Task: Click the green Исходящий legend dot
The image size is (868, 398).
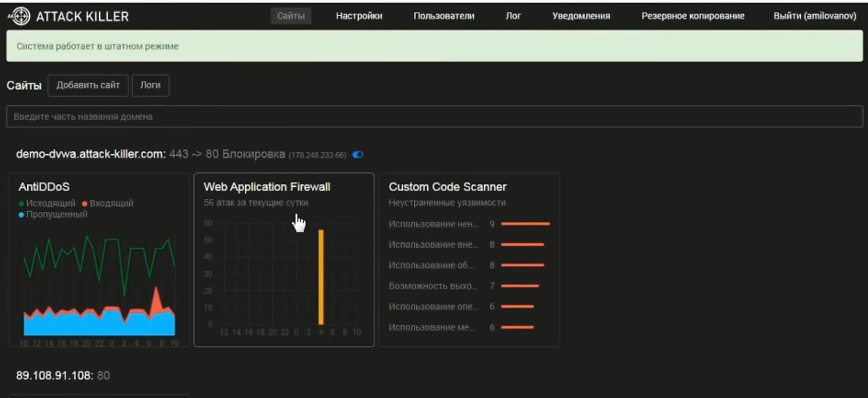Action: (21, 203)
